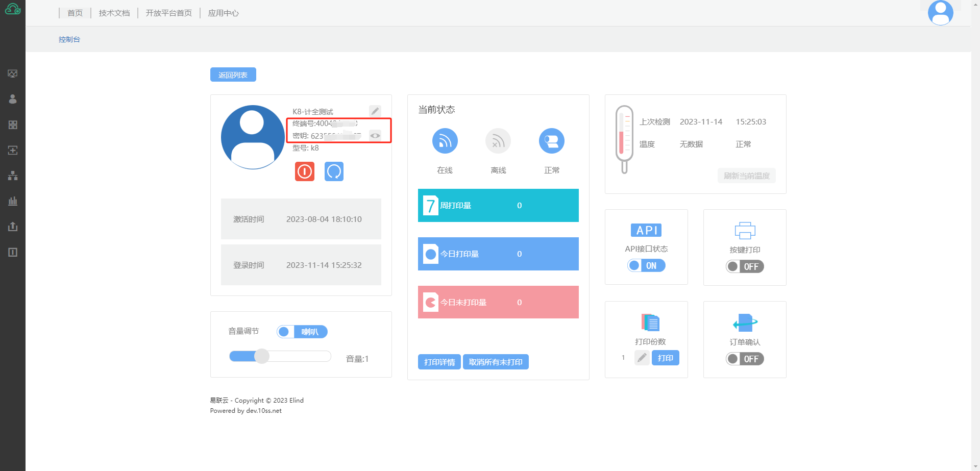980x471 pixels.
Task: Turn off the API接口状态 switch
Action: [646, 265]
